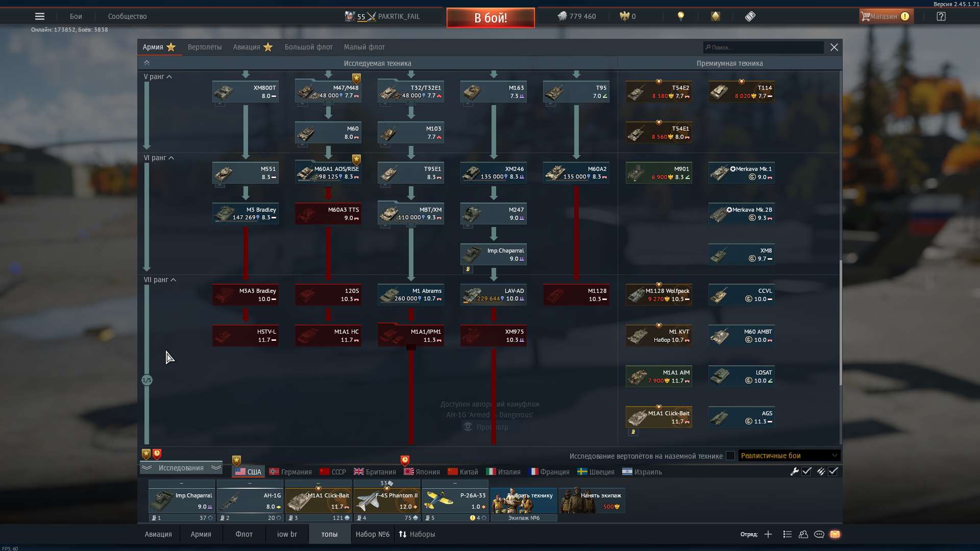Select Израиль nation
This screenshot has width=980, height=551.
click(642, 472)
